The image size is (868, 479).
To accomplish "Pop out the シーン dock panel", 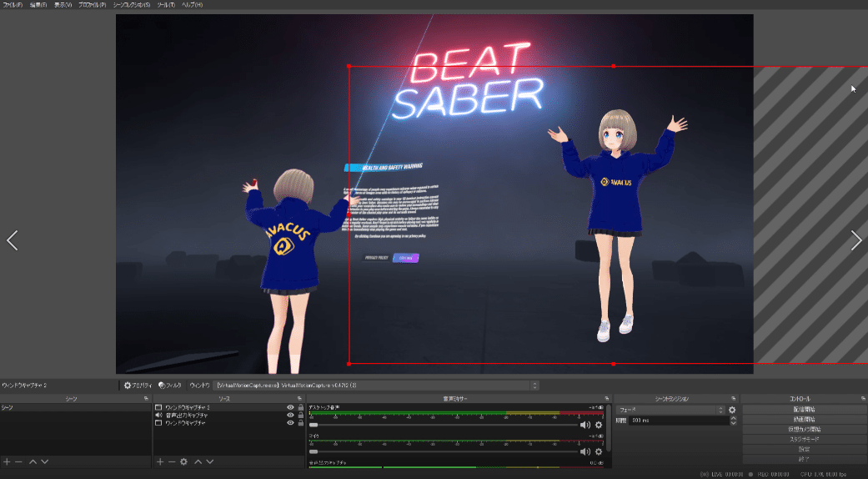I will [x=146, y=399].
